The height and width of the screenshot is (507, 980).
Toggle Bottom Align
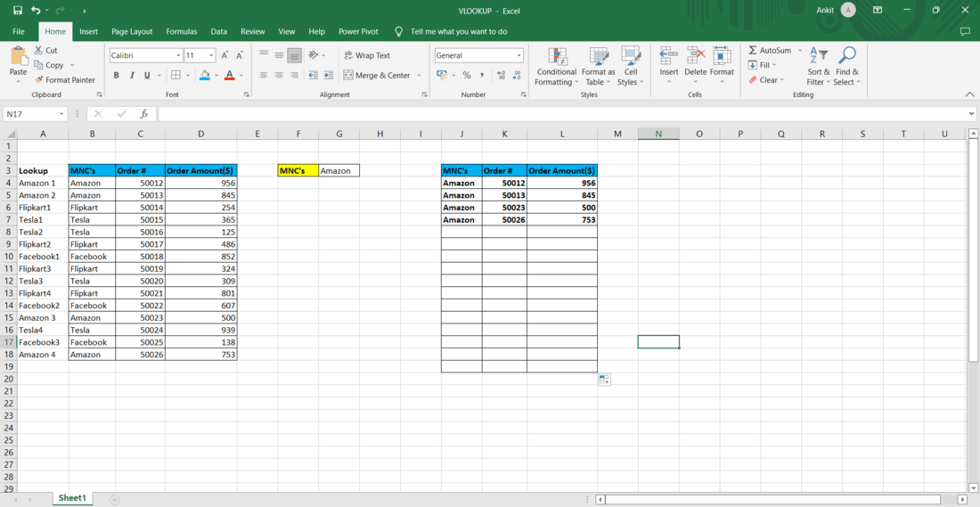[294, 55]
